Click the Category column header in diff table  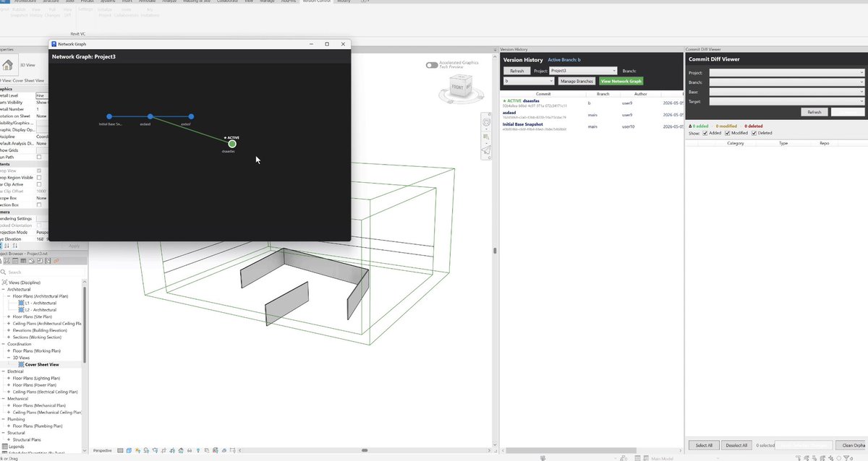[x=735, y=144]
